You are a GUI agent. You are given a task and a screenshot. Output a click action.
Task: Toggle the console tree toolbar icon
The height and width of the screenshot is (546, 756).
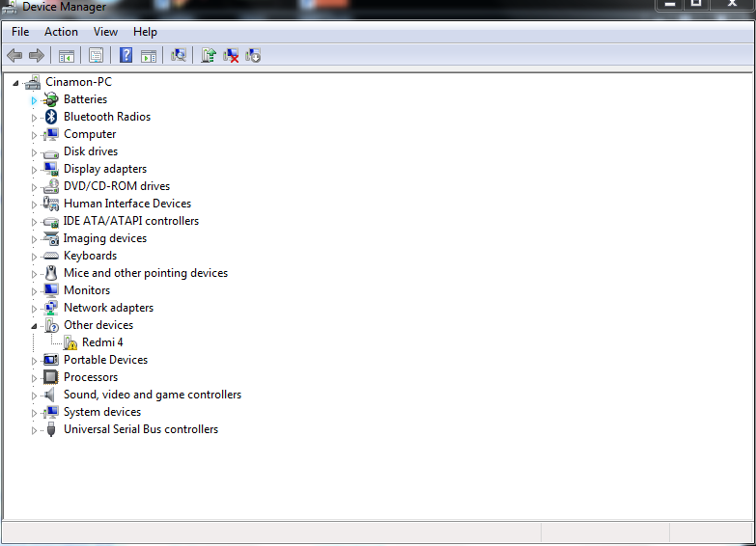pos(67,56)
